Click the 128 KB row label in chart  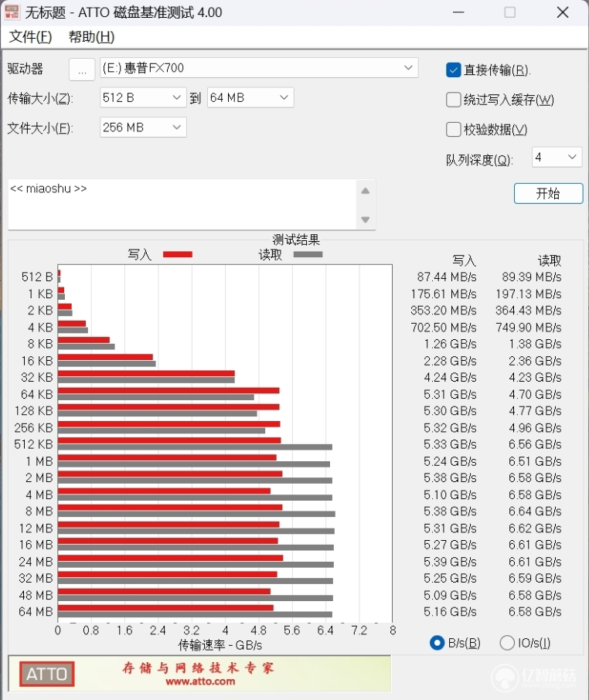pyautogui.click(x=33, y=411)
